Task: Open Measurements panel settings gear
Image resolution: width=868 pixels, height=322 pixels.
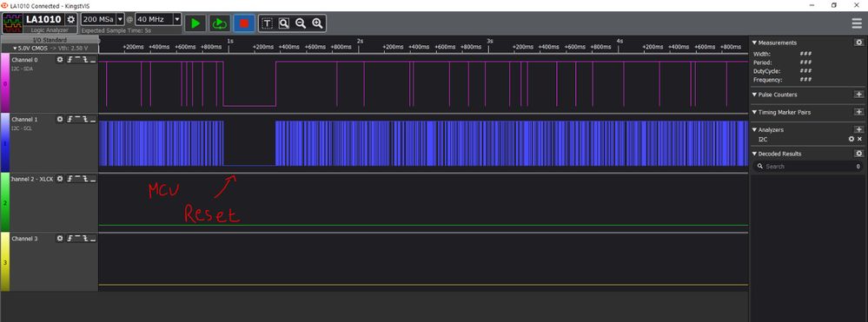Action: 858,43
